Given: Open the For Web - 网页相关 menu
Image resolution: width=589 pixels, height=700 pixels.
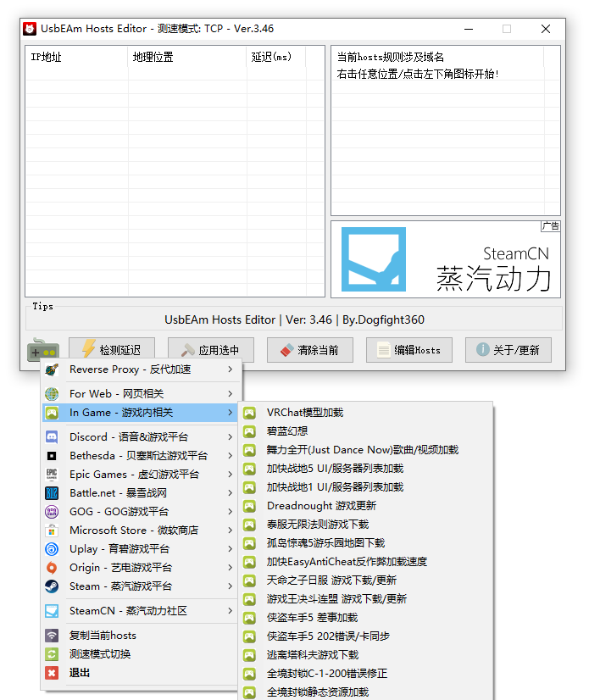Looking at the screenshot, I should tap(140, 394).
